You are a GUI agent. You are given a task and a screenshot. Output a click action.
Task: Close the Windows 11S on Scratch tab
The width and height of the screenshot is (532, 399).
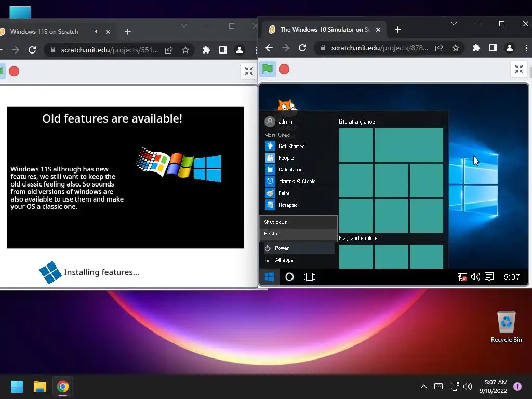[x=108, y=32]
